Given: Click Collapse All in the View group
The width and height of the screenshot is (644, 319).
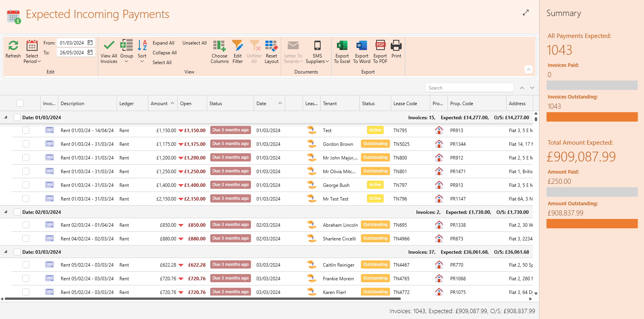Looking at the screenshot, I should [164, 53].
